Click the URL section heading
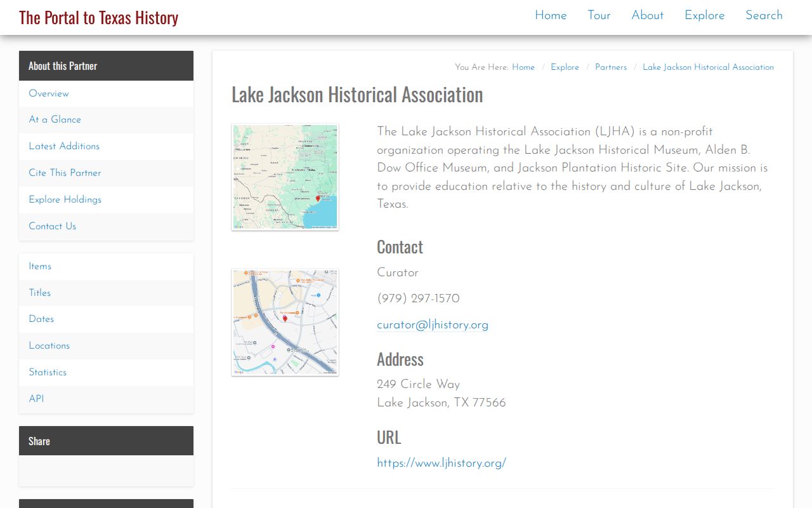 pos(389,437)
